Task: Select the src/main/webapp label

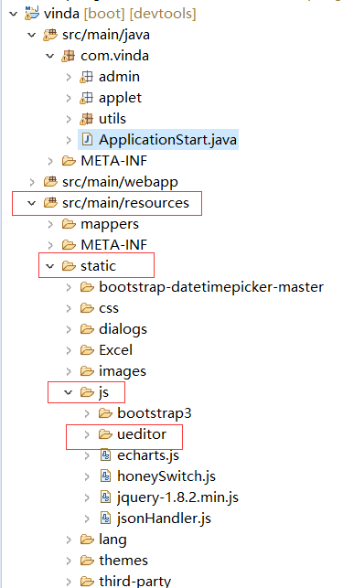Action: 120,182
